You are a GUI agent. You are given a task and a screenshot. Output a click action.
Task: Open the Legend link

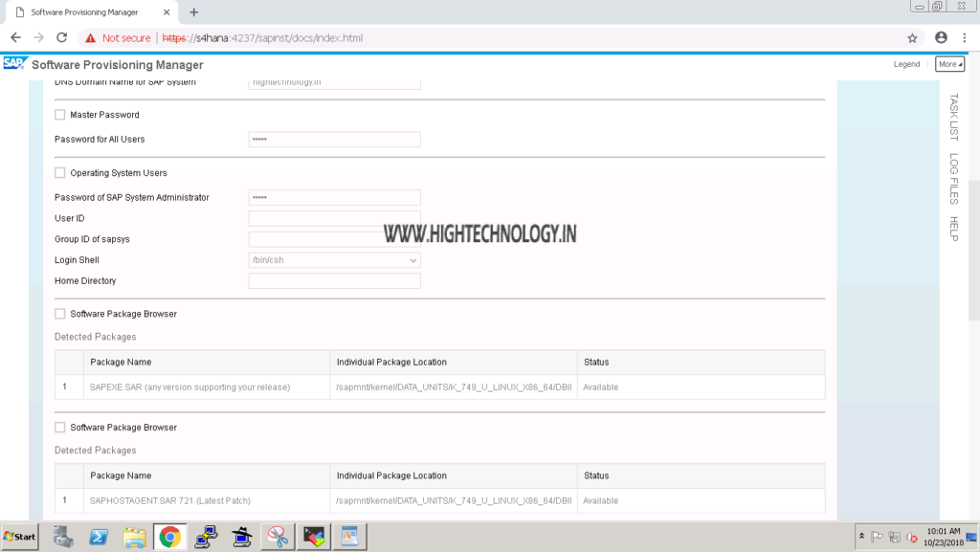click(x=906, y=64)
